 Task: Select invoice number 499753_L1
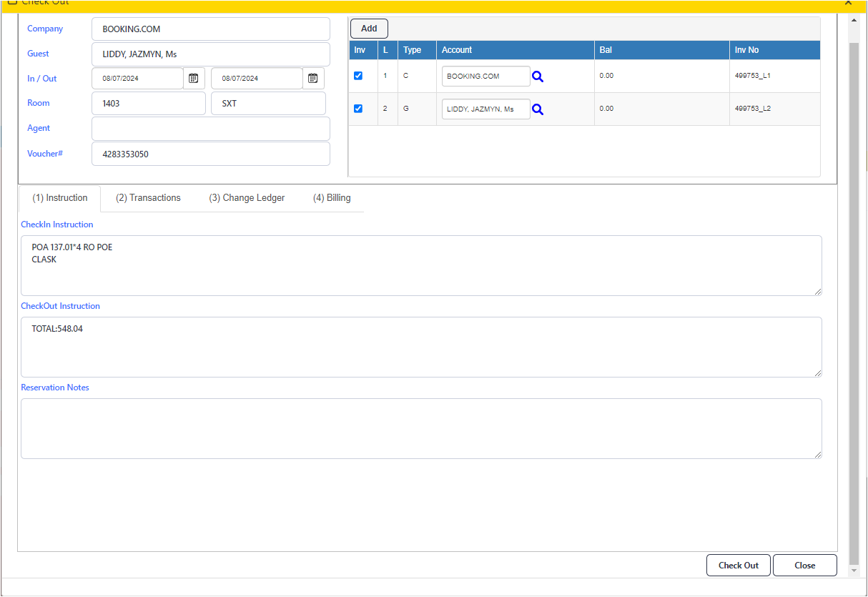coord(753,76)
